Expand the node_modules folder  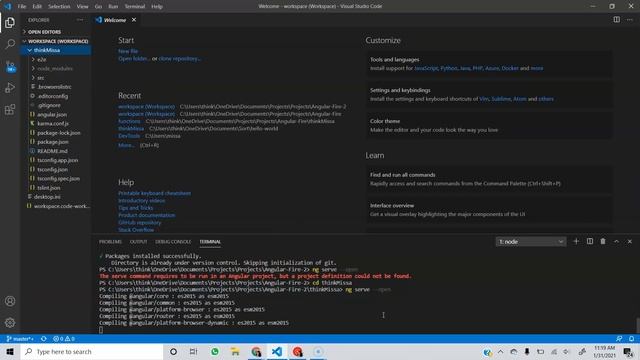coord(56,69)
